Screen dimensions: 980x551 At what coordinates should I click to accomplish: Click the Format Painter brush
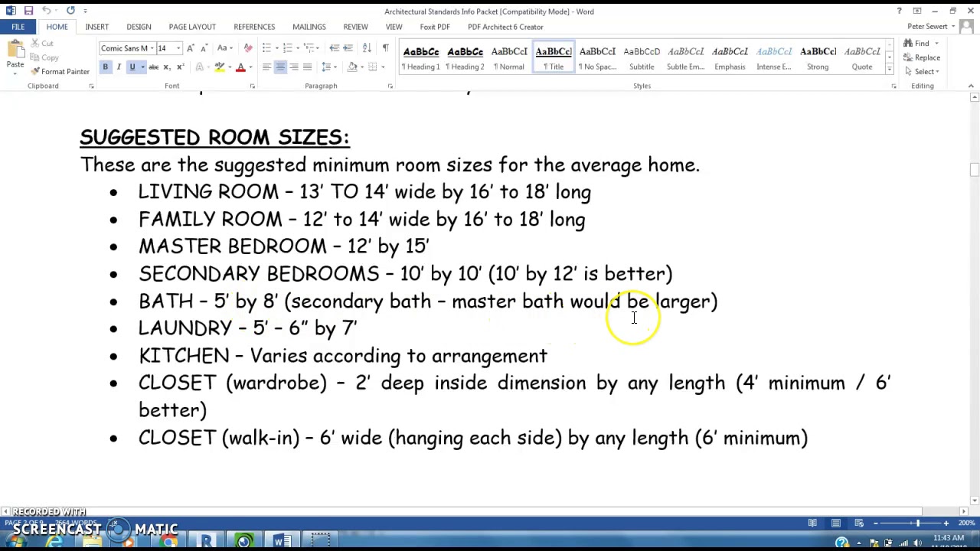point(60,72)
